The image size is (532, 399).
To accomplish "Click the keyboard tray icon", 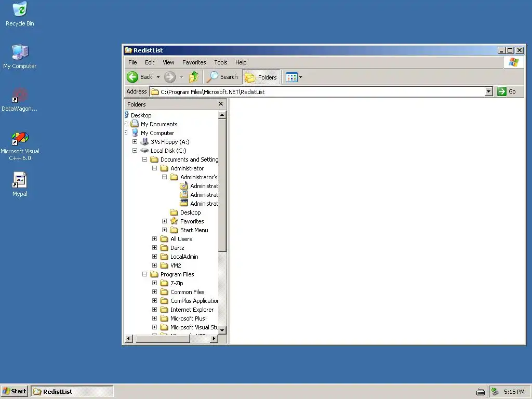I will (x=481, y=392).
